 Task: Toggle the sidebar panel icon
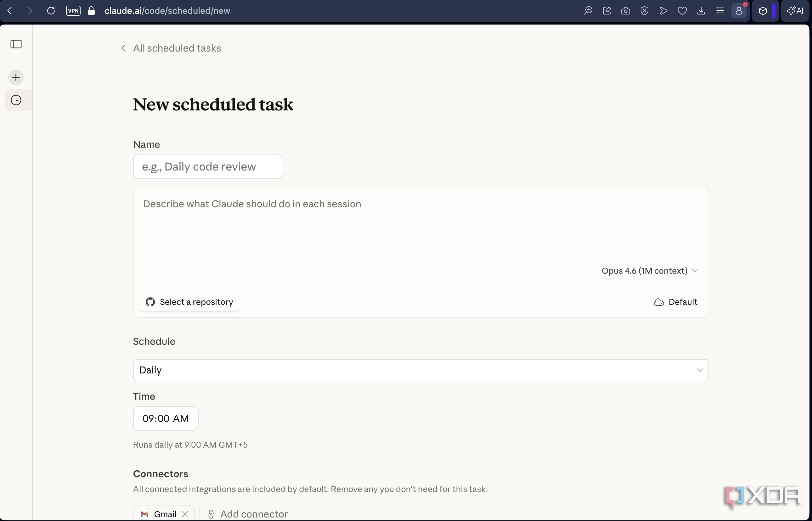(x=16, y=44)
